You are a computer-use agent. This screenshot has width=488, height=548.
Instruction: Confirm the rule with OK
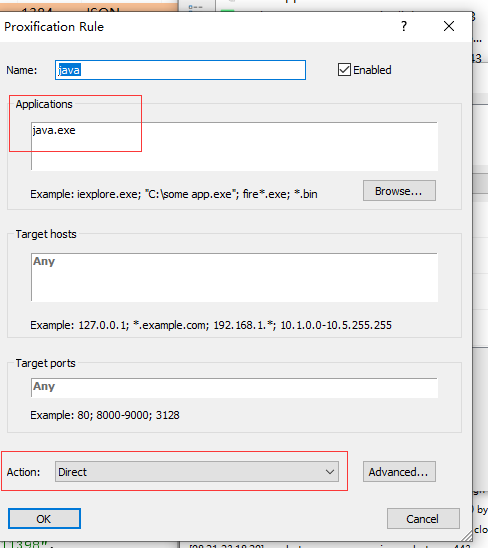click(x=44, y=519)
